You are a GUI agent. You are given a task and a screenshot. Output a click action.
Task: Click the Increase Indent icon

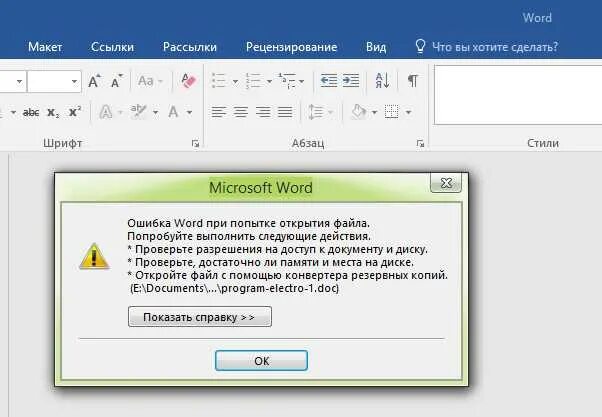pyautogui.click(x=351, y=81)
